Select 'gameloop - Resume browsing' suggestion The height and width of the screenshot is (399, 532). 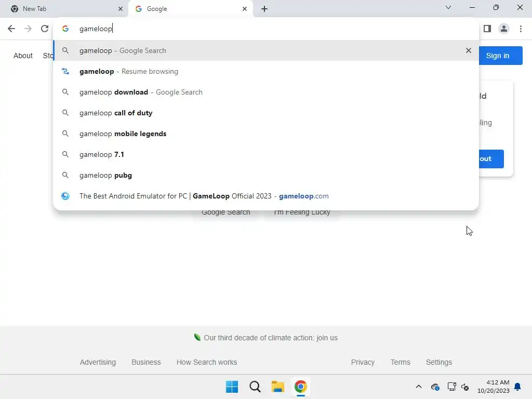(266, 71)
